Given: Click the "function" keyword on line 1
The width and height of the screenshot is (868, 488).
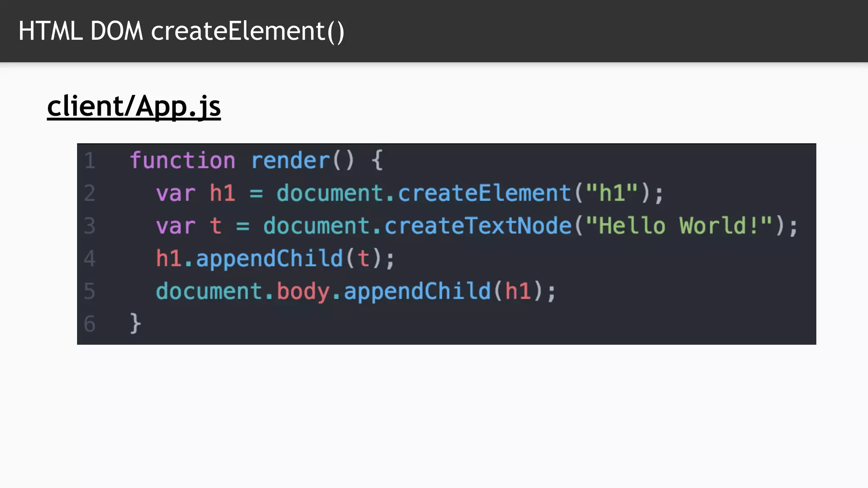Looking at the screenshot, I should [182, 161].
